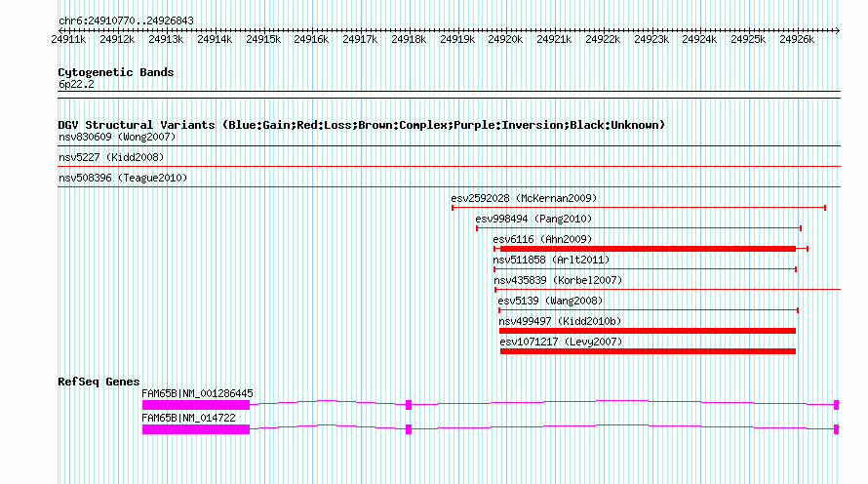Click the 24924k ruler position
Viewport: 868px width, 484px height.
pos(699,39)
